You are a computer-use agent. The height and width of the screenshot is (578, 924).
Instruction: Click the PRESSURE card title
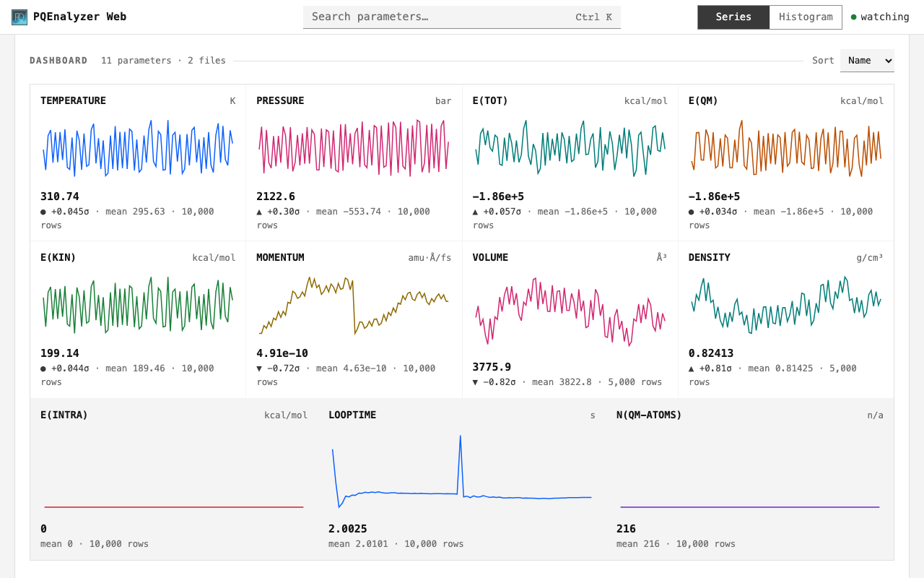pyautogui.click(x=280, y=101)
